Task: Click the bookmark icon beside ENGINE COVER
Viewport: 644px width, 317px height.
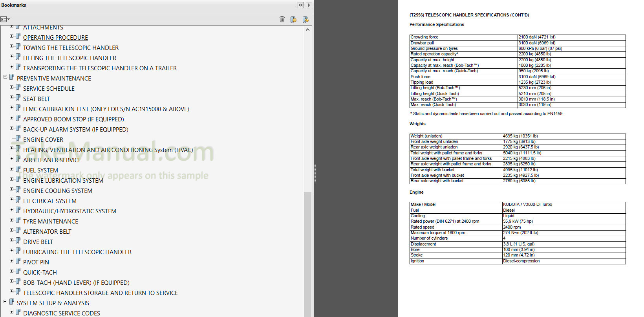Action: coord(18,139)
